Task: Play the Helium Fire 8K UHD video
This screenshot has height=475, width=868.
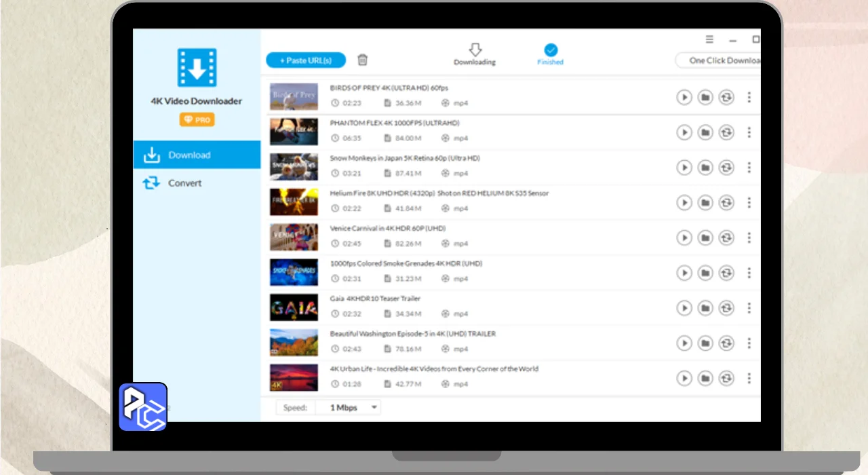Action: point(684,202)
